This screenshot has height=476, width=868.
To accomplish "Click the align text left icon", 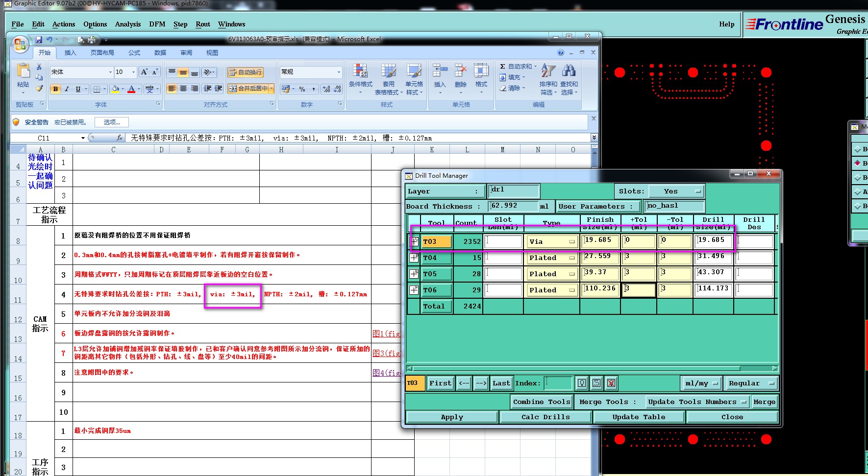I will click(172, 89).
